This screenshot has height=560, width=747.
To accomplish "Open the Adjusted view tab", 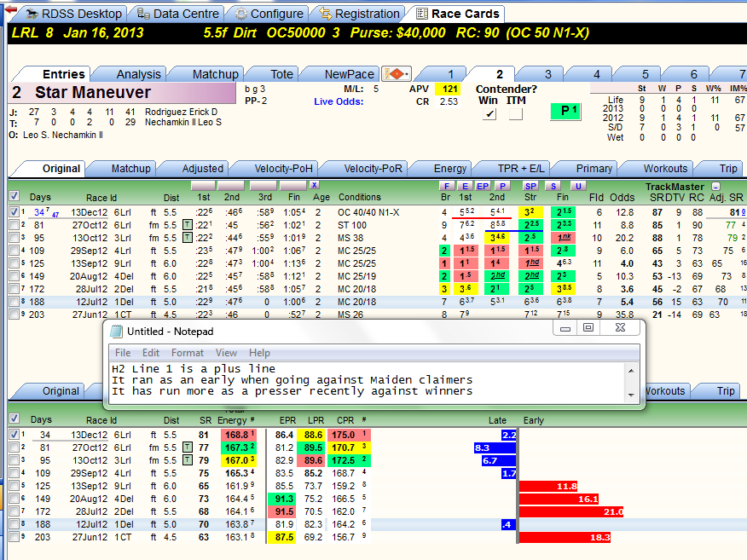I will tap(202, 169).
